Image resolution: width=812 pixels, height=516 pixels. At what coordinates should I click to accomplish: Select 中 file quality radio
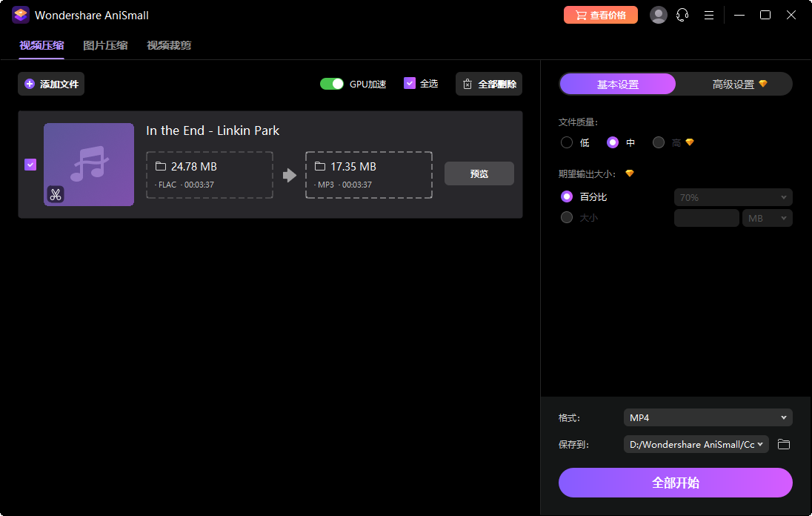(x=613, y=142)
